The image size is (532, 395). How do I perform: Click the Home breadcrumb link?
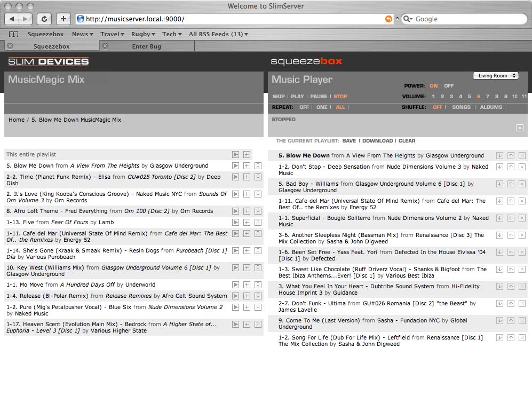pos(17,120)
